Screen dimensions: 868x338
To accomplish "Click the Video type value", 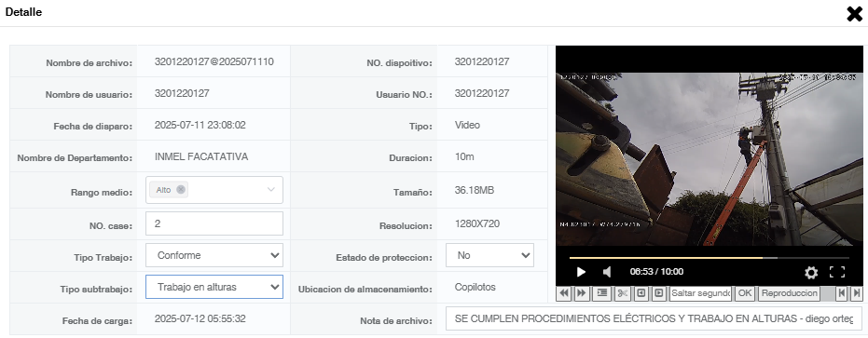I will click(x=467, y=125).
